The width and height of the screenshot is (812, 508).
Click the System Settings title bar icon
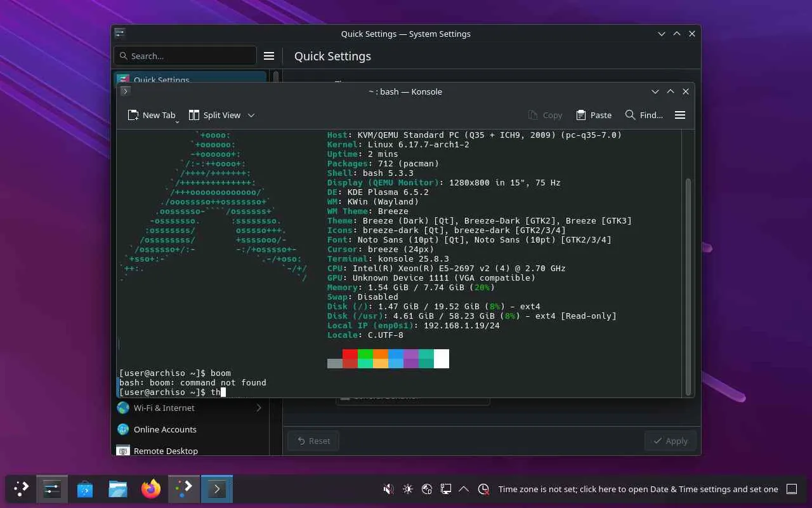(120, 33)
